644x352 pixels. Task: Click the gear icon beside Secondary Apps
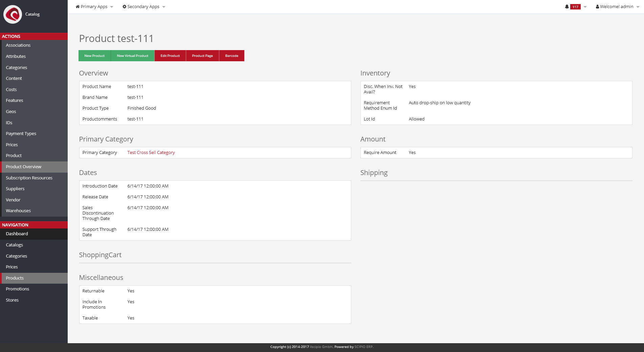click(124, 7)
